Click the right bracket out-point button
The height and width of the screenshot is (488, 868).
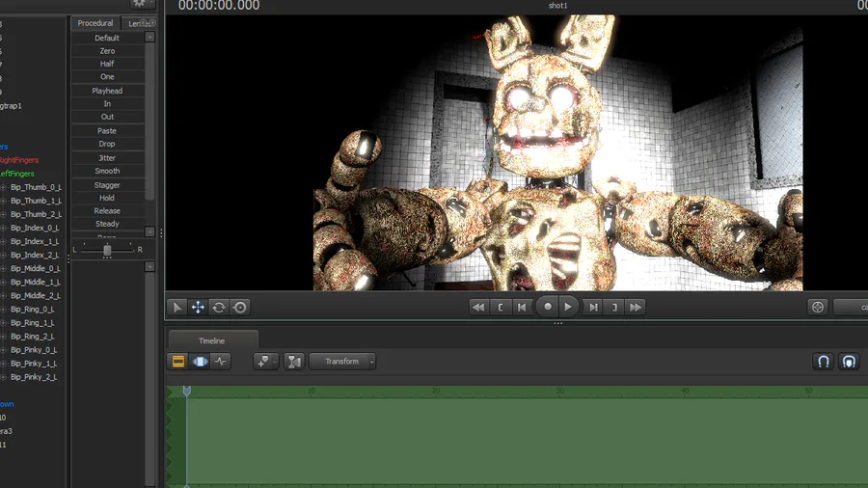tap(614, 307)
